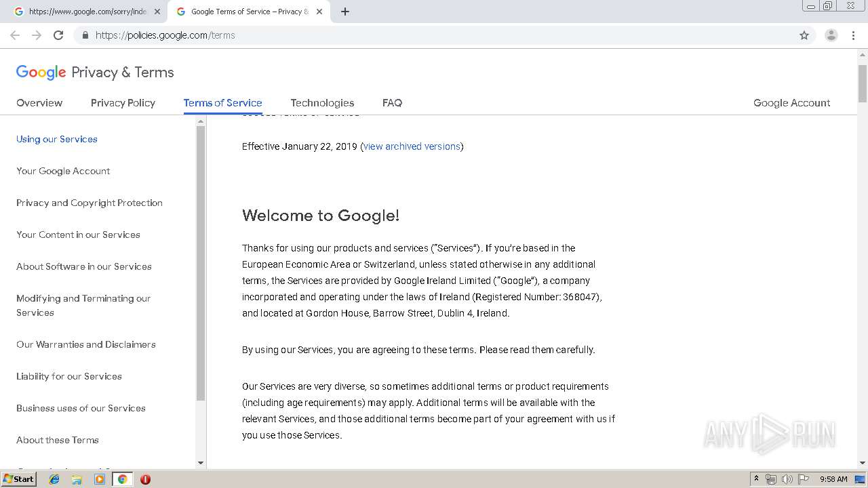This screenshot has width=868, height=488.
Task: Click the volume speaker tray icon
Action: click(x=787, y=479)
